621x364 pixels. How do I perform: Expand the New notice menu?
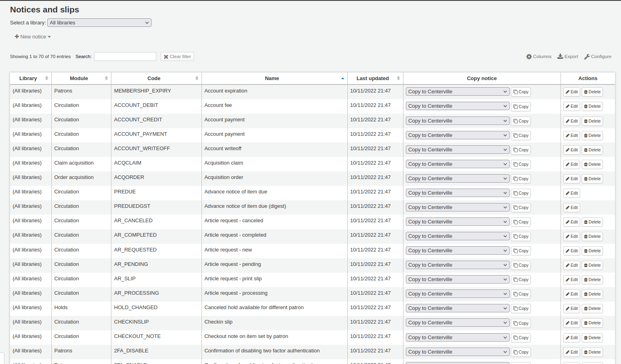33,37
